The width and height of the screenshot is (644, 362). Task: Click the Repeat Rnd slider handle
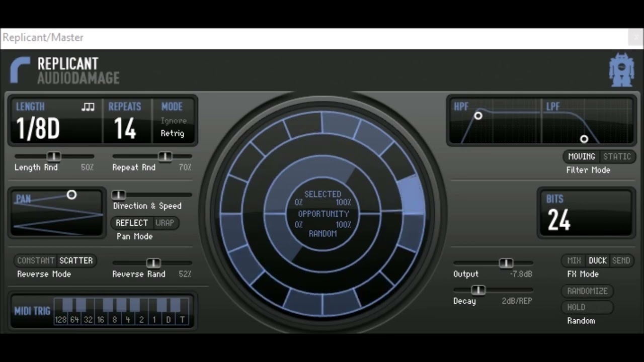(165, 156)
